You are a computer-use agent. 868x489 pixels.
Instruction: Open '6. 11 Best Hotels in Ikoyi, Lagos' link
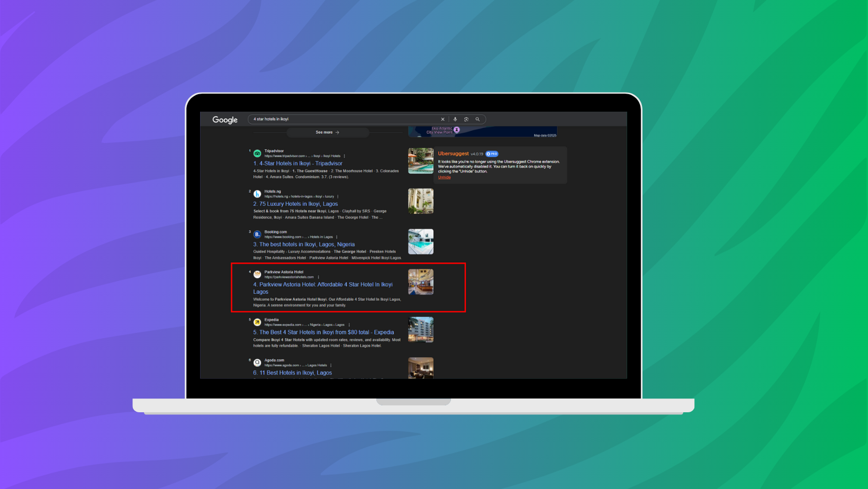coord(293,373)
